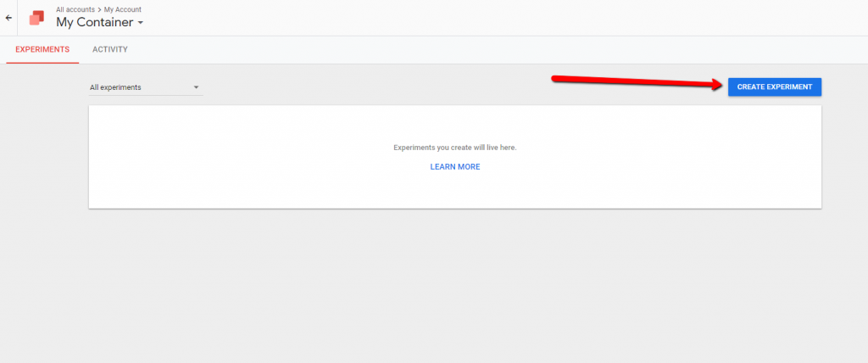Screen dimensions: 868x363
Task: Click the 'Experiments you create' message text
Action: pyautogui.click(x=454, y=148)
